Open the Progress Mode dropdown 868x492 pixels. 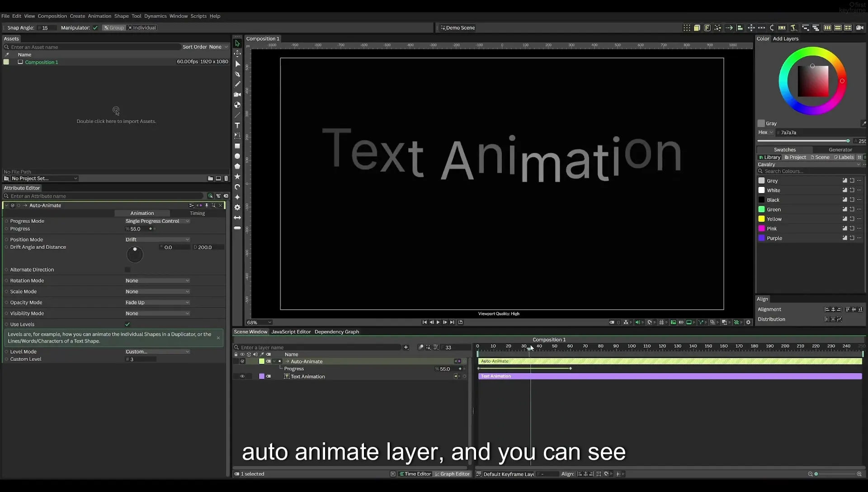pyautogui.click(x=157, y=221)
